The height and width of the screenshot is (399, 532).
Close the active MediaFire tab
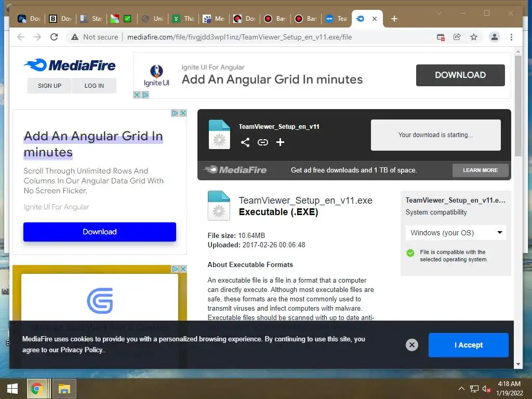(x=375, y=19)
